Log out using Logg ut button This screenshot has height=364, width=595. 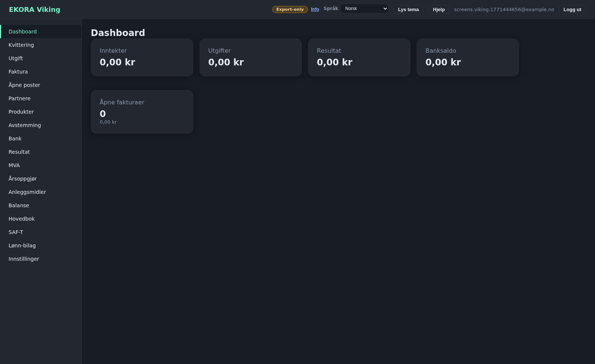point(572,10)
